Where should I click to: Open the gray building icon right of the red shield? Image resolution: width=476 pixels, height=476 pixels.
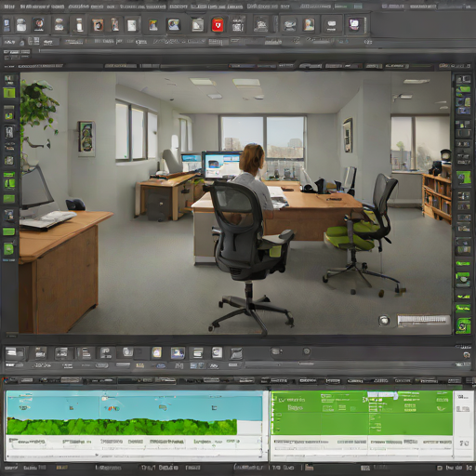[237, 25]
